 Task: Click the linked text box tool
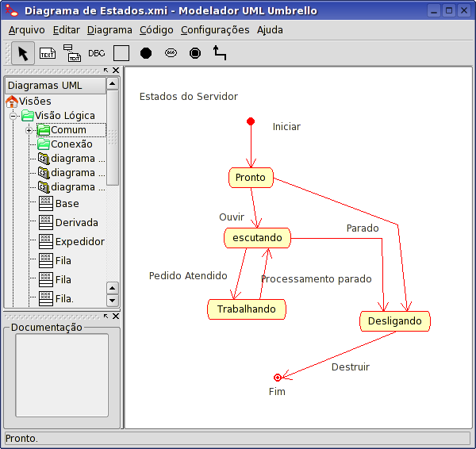tap(72, 53)
